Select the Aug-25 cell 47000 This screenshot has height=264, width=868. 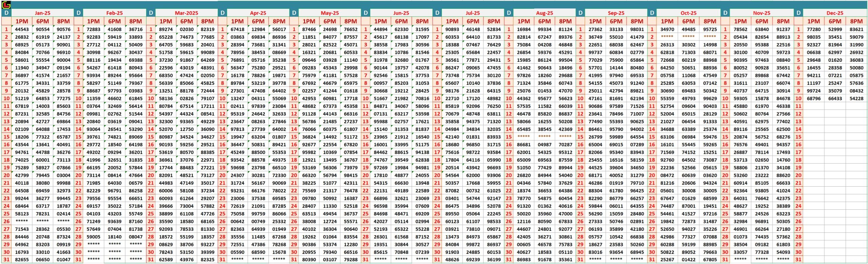[x=565, y=214]
